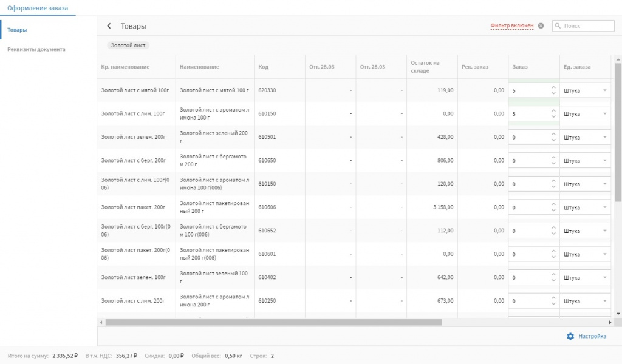Increase order quantity for code 610650

tap(553, 158)
